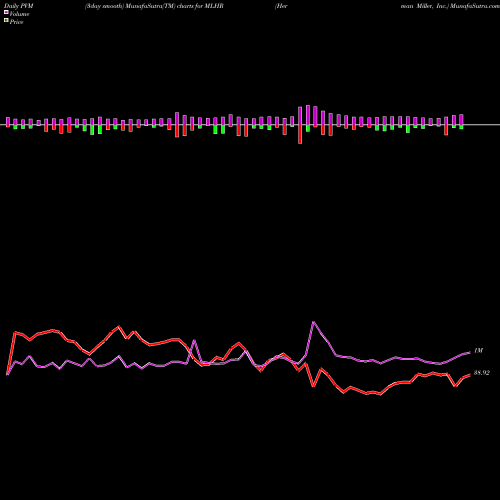This screenshot has width=500, height=500.
Task: Click the 'Volume' legend label
Action: [19, 14]
